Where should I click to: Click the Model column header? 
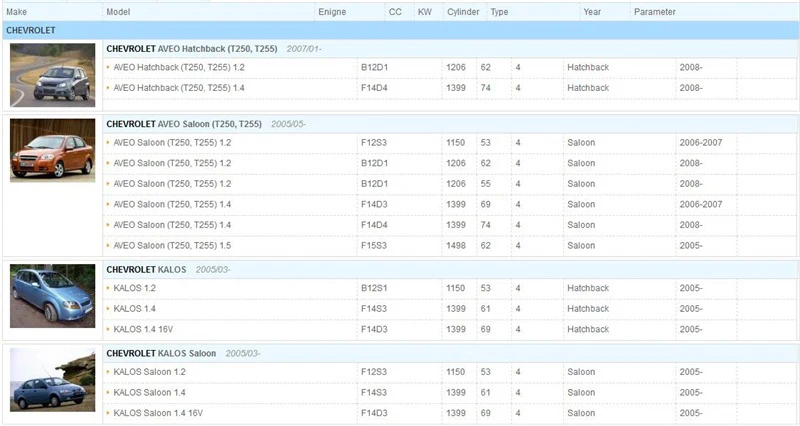118,12
